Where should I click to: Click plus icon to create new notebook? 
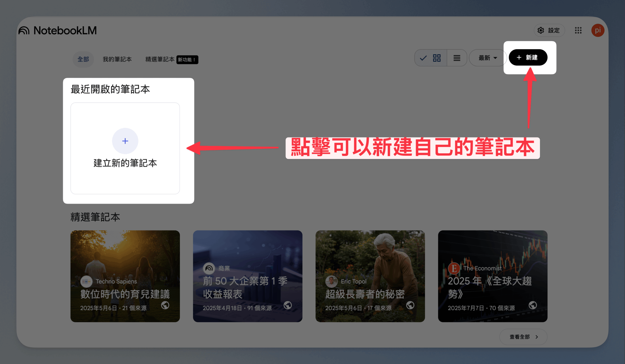coord(125,141)
